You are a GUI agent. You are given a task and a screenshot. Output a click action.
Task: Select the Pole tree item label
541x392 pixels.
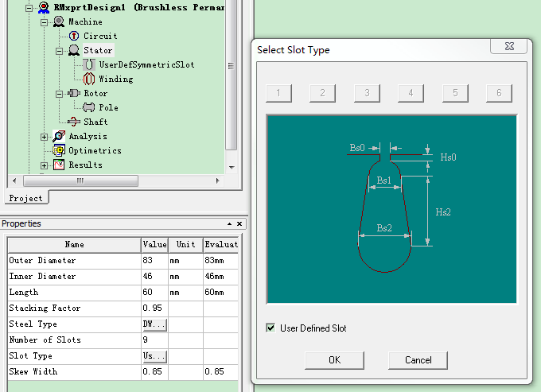click(109, 107)
